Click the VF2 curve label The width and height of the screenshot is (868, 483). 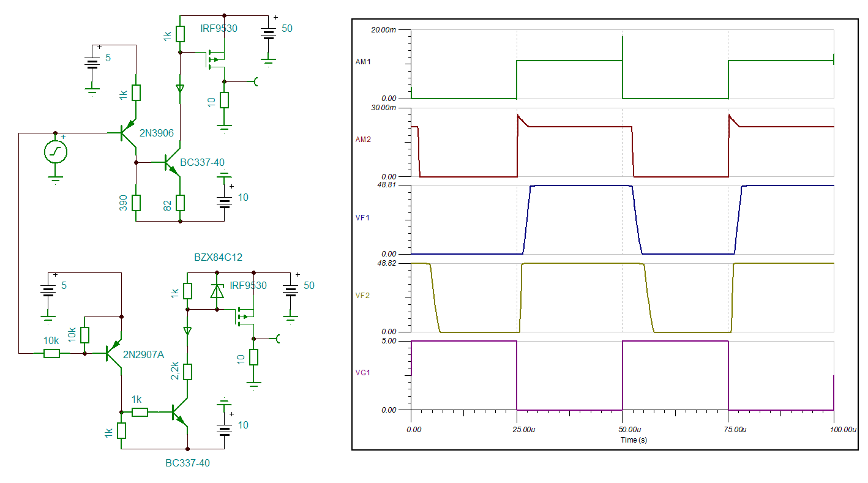pos(362,294)
